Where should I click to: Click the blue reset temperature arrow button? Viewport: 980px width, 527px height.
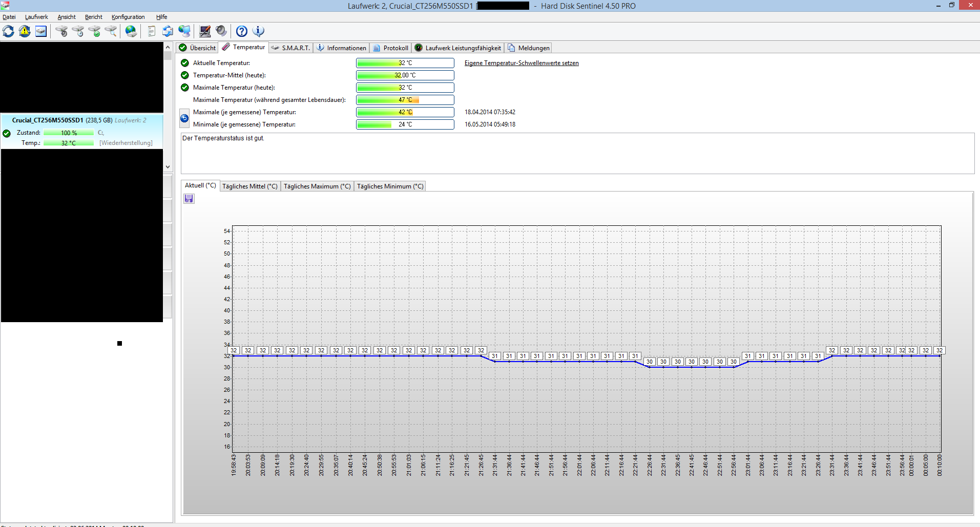pyautogui.click(x=184, y=118)
